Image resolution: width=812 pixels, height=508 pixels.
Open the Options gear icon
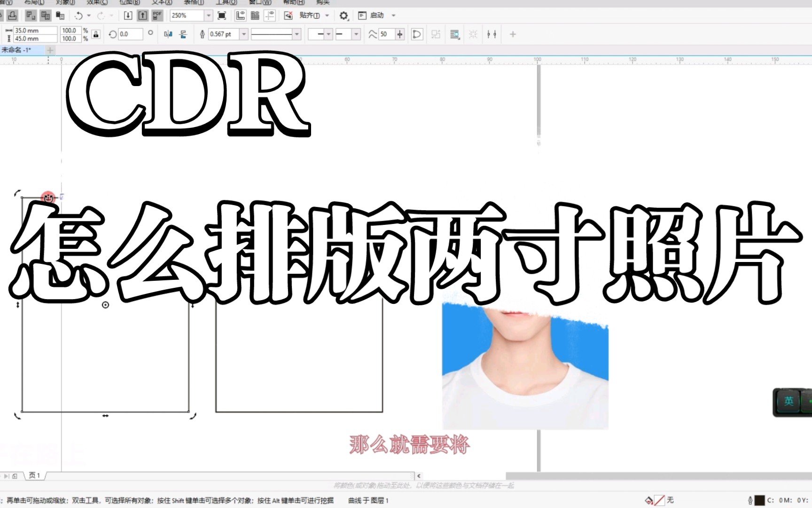[x=344, y=16]
